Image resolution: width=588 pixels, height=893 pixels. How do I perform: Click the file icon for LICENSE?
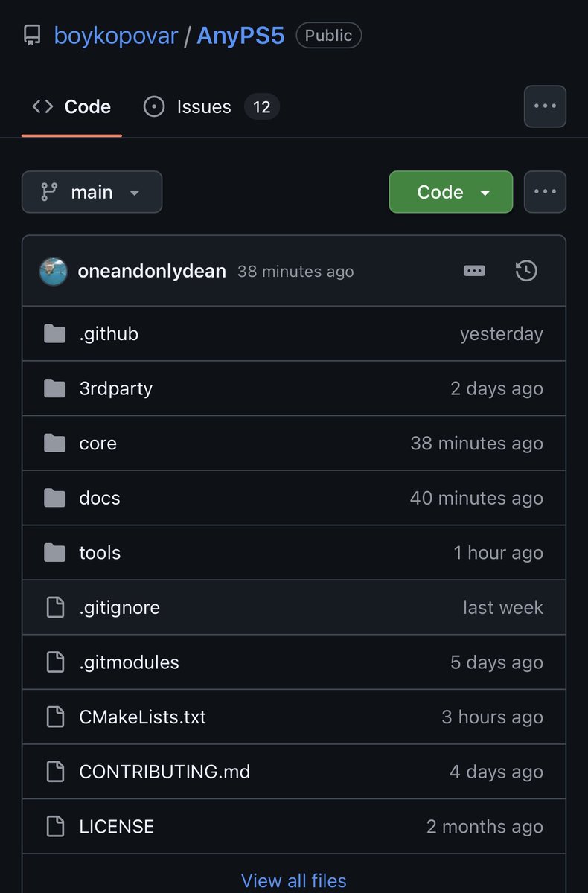click(x=55, y=826)
